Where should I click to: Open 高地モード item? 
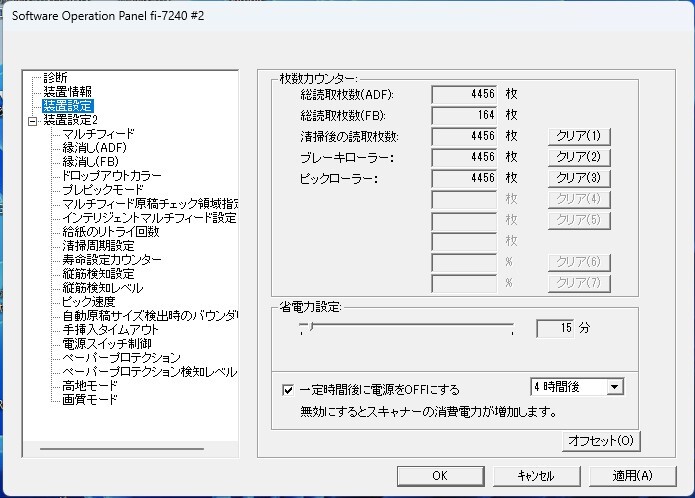(x=90, y=386)
